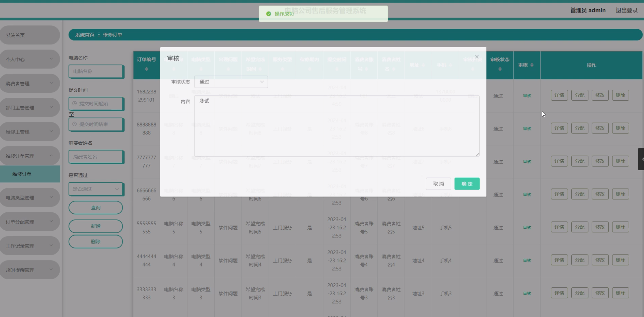
Task: Open the 是否通过 filter dropdown
Action: coord(96,189)
